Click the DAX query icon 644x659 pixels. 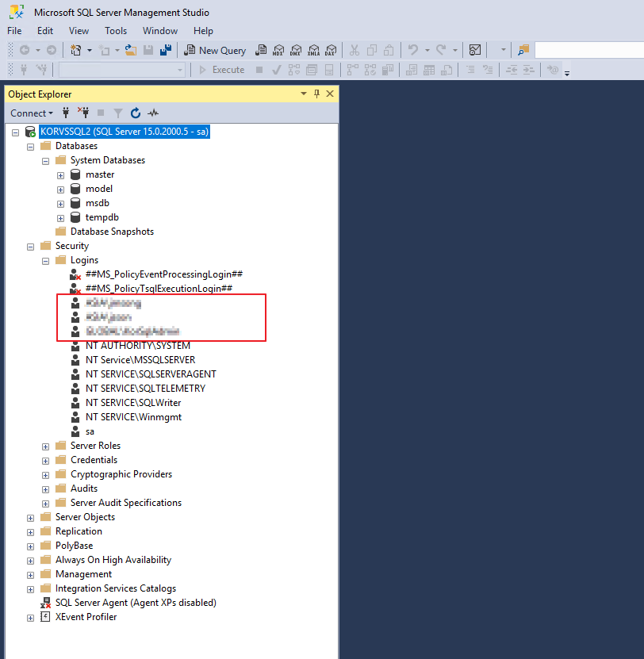[x=331, y=51]
